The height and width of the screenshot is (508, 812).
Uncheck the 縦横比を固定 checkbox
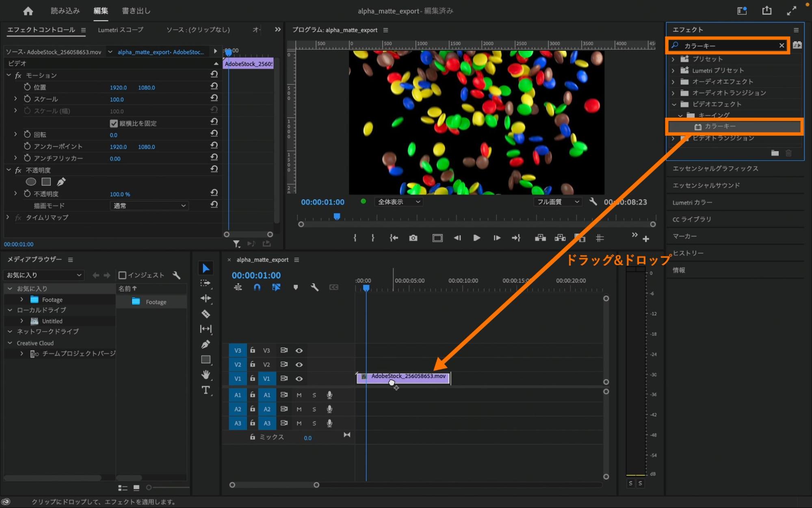(114, 123)
